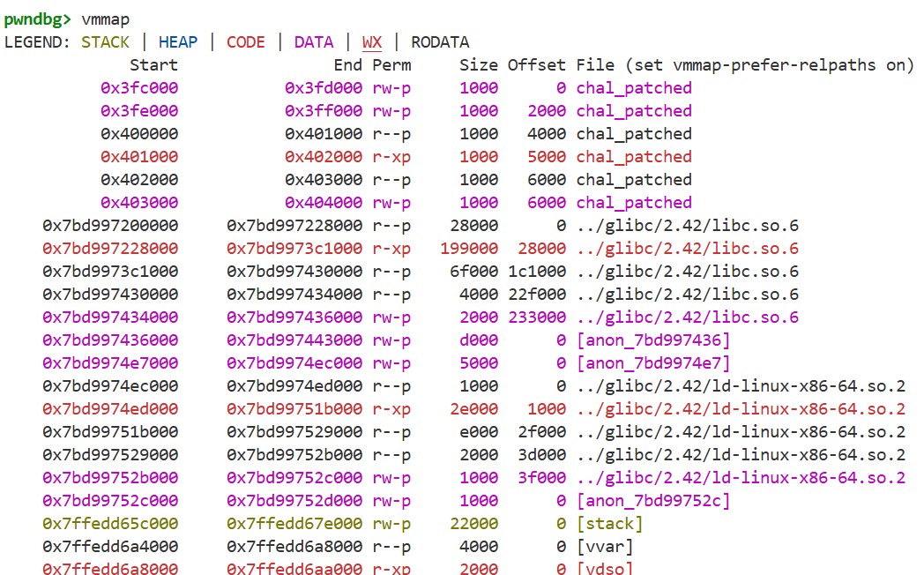This screenshot has height=575, width=924.
Task: Click offset 3f000 in ld-linux row
Action: click(x=541, y=478)
